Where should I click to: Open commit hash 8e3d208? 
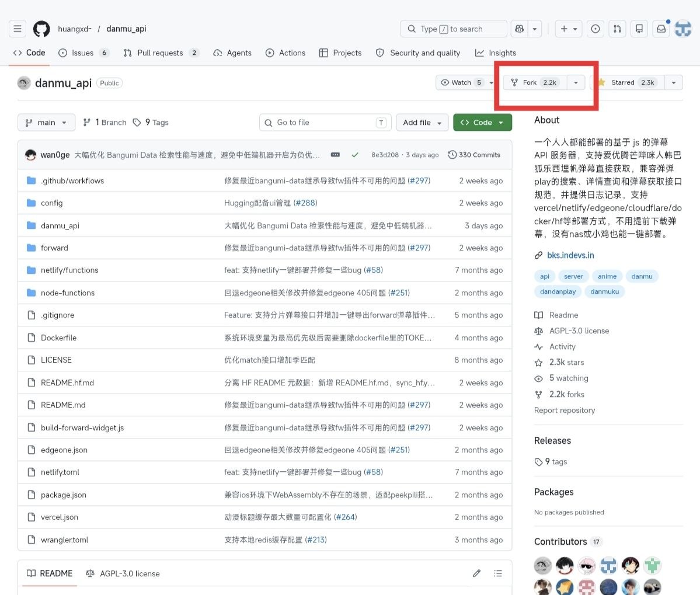385,155
